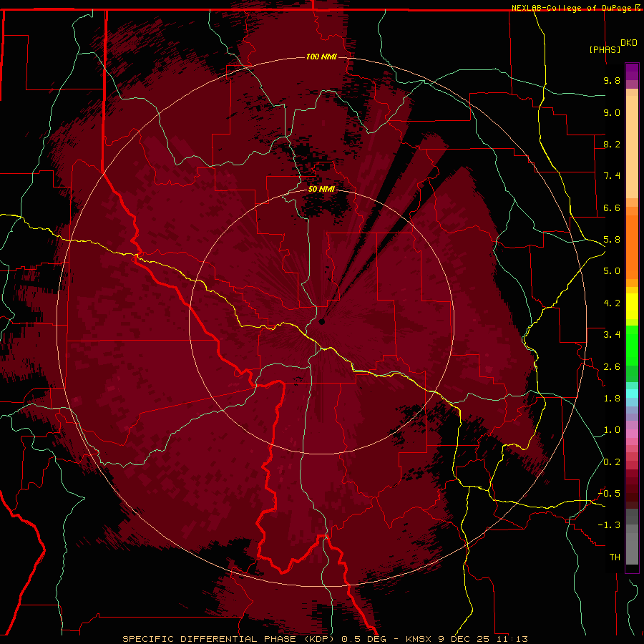Click the cyan segment of the color bar
The height and width of the screenshot is (644, 644).
[x=632, y=394]
